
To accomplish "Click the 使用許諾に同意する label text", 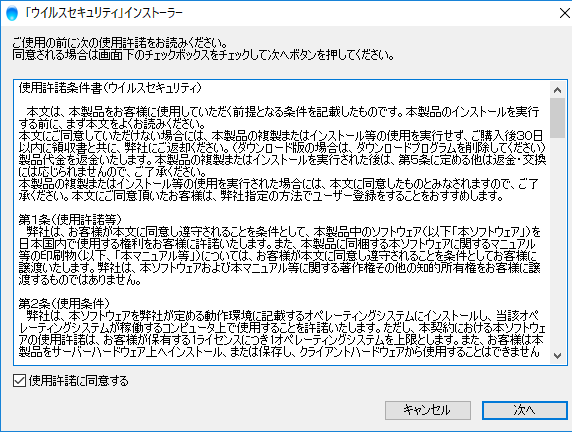I will pos(78,381).
